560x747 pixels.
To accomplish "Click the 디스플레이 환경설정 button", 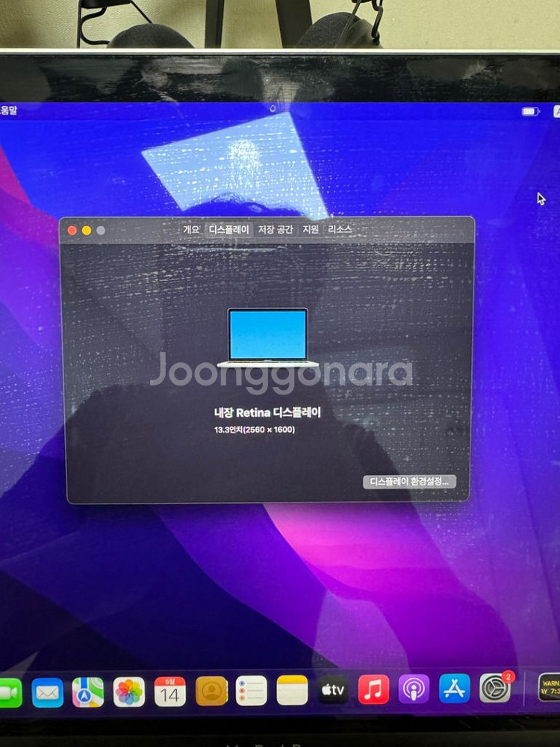I will [x=409, y=482].
